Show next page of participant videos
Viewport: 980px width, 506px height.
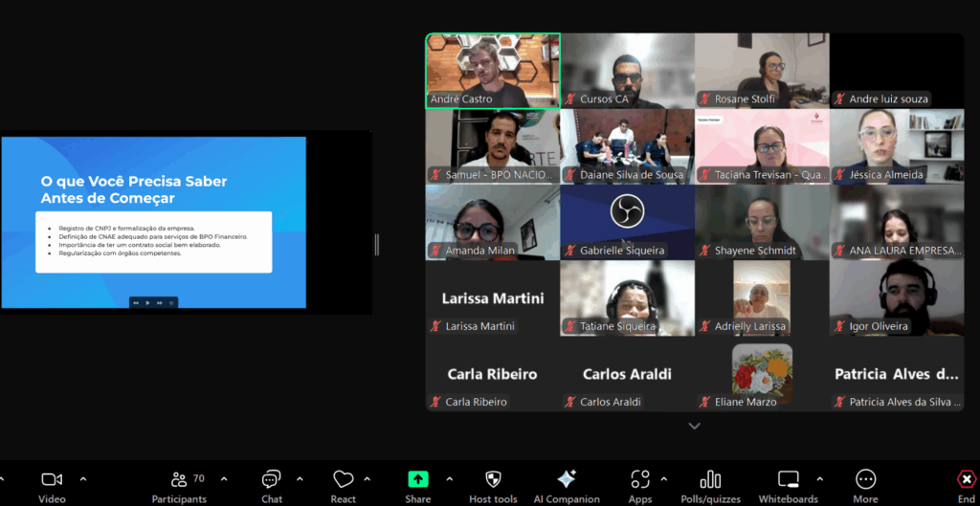(695, 426)
